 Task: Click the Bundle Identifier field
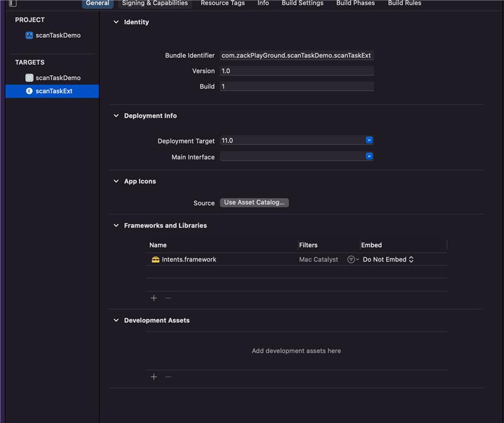pyautogui.click(x=297, y=55)
